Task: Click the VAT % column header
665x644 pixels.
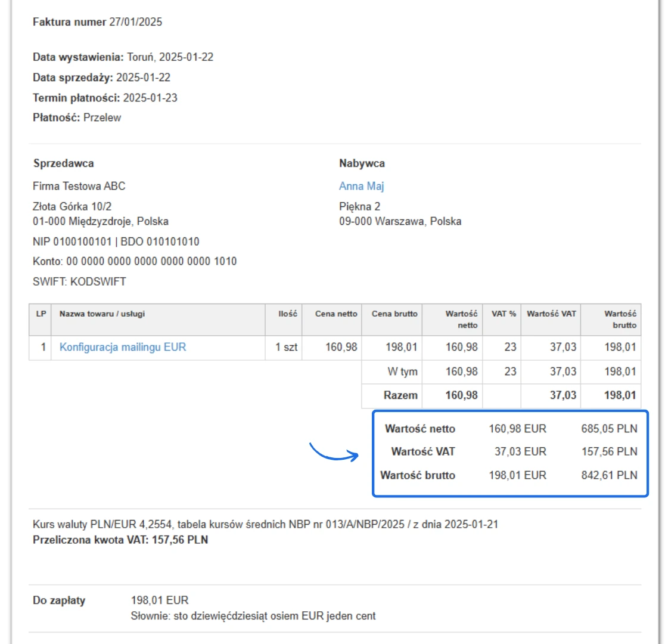Action: click(x=504, y=314)
